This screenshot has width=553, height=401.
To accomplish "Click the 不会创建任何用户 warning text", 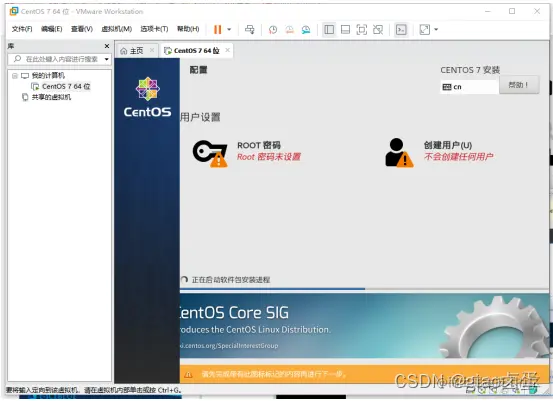I will point(458,157).
